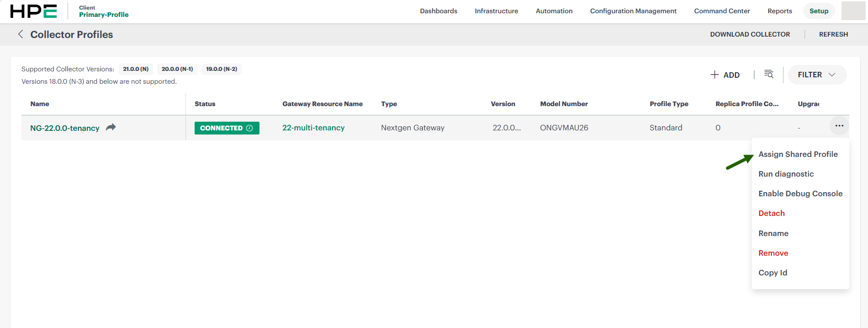This screenshot has height=328, width=868.
Task: Click the 20.0.0 (N-1) version chip
Action: [x=177, y=69]
